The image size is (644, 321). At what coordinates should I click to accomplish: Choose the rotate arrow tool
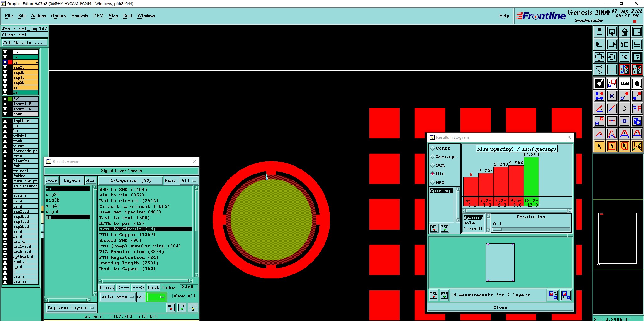click(624, 108)
